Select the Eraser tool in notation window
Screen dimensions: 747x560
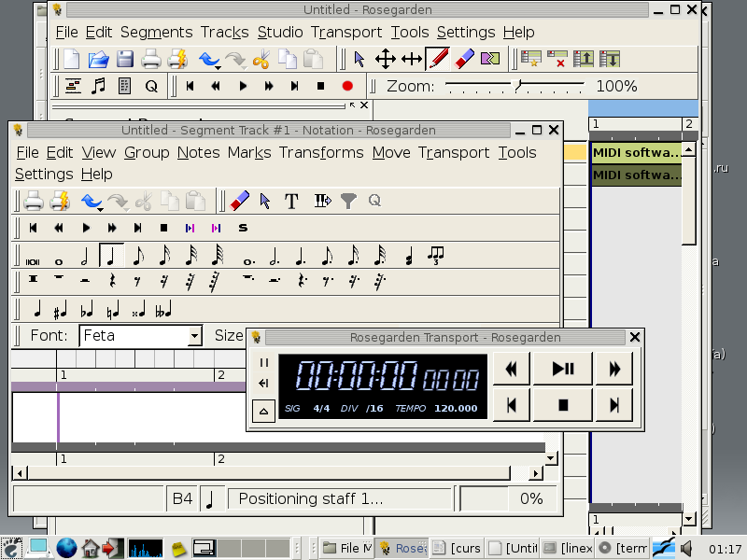239,201
